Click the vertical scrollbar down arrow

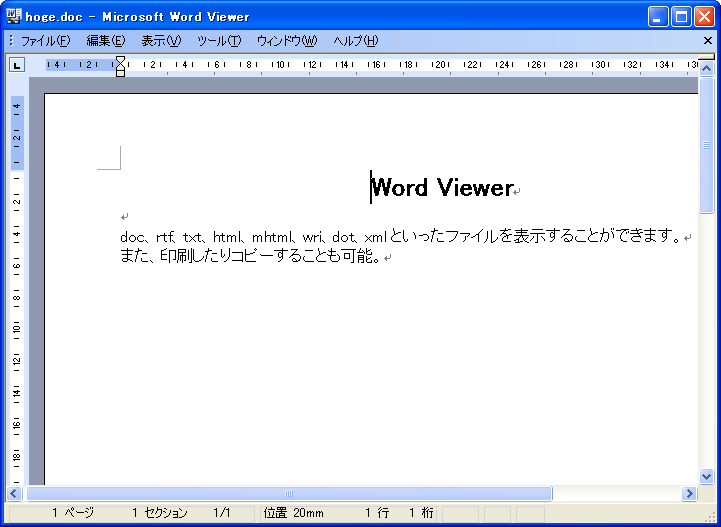[x=706, y=476]
